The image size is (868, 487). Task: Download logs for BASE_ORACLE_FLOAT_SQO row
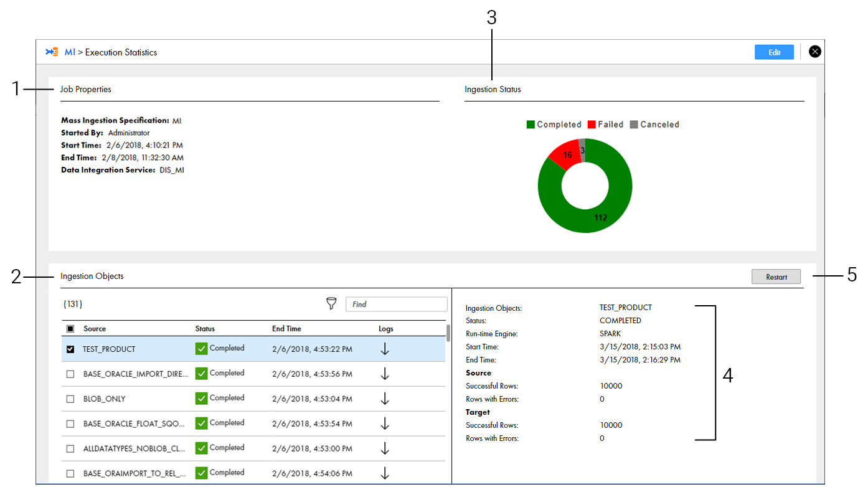(385, 423)
